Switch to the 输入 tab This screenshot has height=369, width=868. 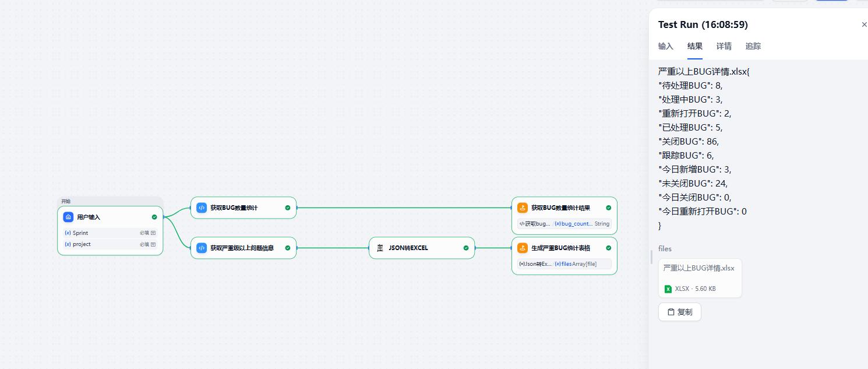pos(665,46)
